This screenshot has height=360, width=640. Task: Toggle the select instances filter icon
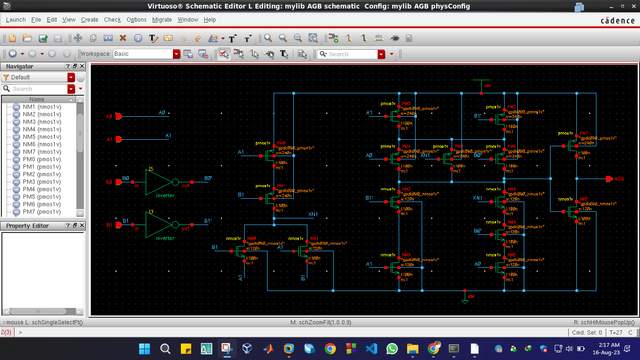[239, 54]
